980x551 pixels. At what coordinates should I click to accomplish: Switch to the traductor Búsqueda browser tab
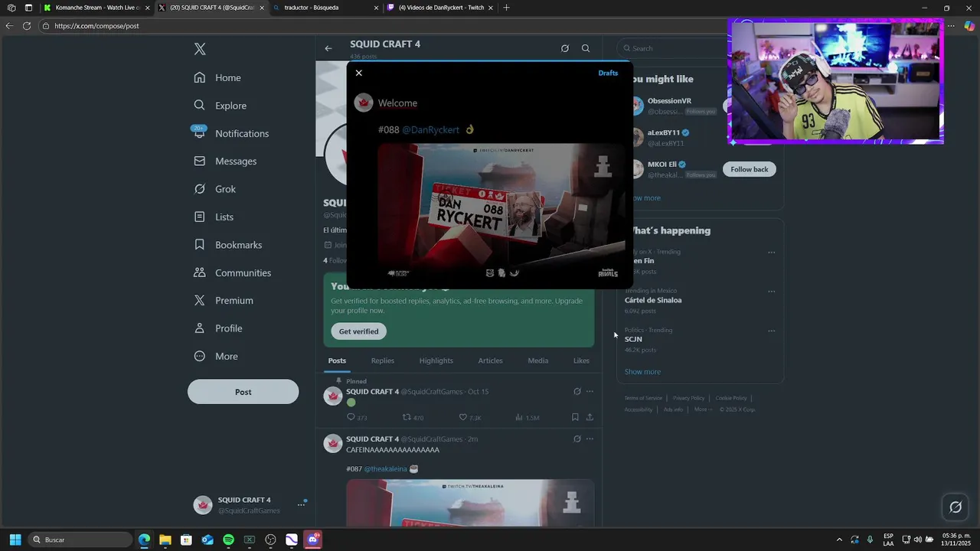(x=327, y=8)
